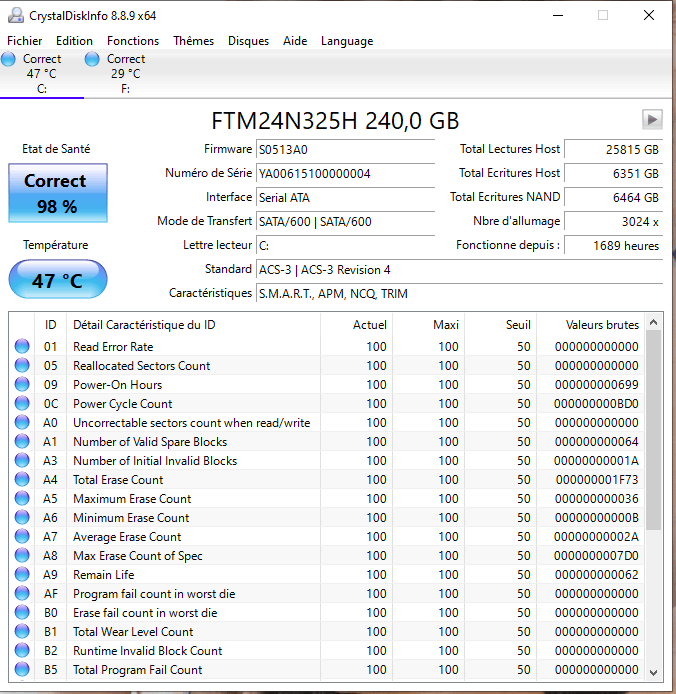Open the Aide menu
The width and height of the screenshot is (676, 694).
pyautogui.click(x=295, y=41)
